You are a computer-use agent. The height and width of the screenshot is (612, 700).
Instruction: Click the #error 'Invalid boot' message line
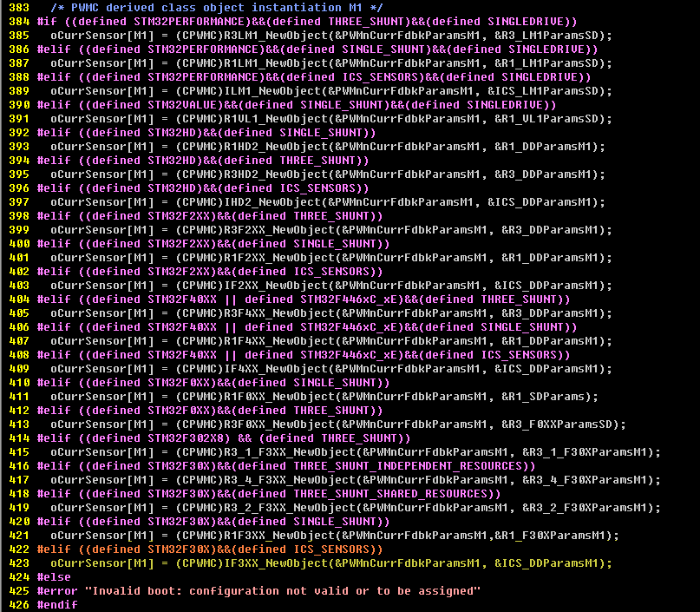[x=258, y=591]
